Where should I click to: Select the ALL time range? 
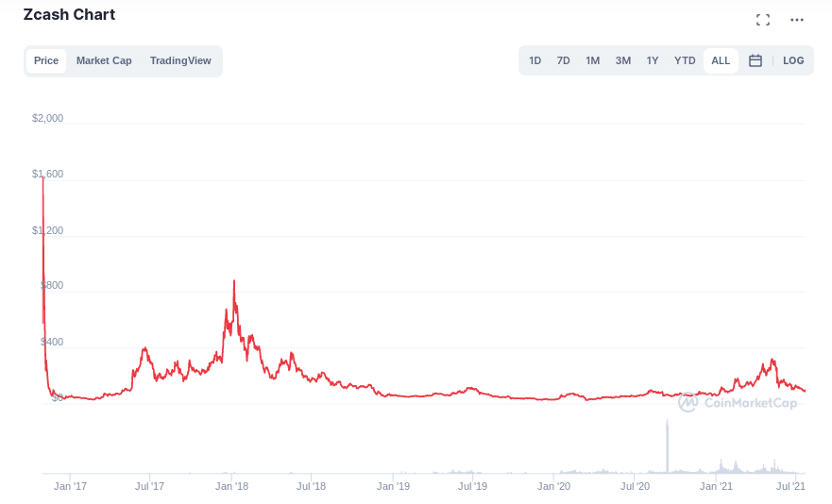721,60
